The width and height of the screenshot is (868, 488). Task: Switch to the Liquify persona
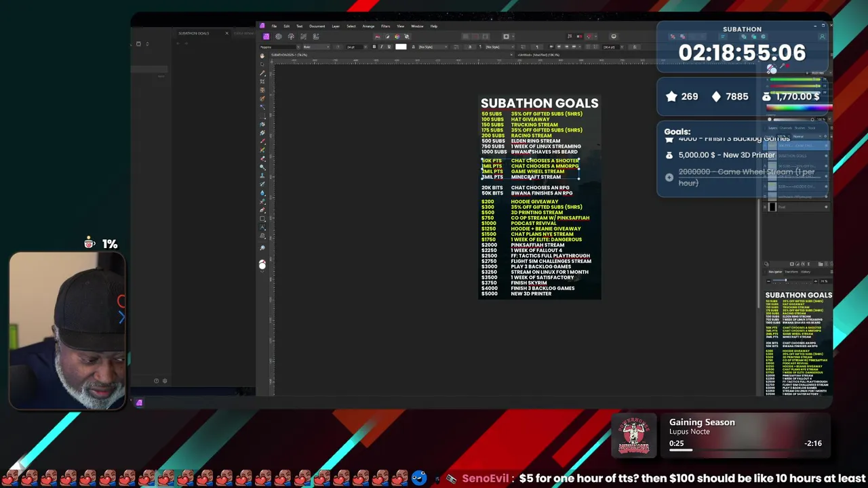278,37
